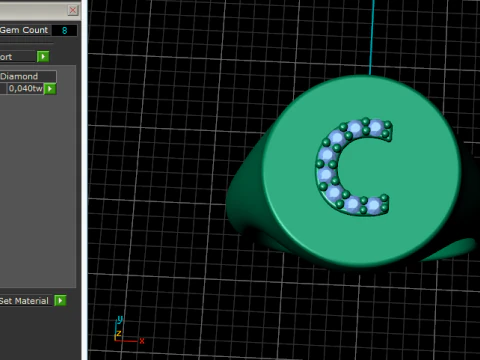Click green arrow next to Sort
Screen dimensions: 480x360
click(43, 57)
